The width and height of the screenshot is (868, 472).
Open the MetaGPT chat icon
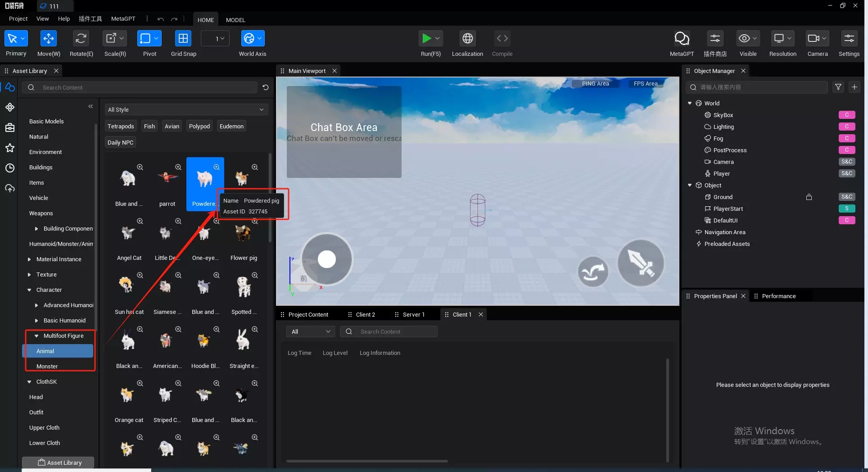pyautogui.click(x=682, y=39)
